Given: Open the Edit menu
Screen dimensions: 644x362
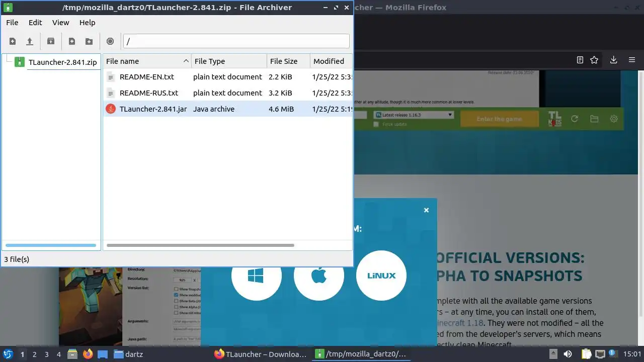Looking at the screenshot, I should click(35, 23).
